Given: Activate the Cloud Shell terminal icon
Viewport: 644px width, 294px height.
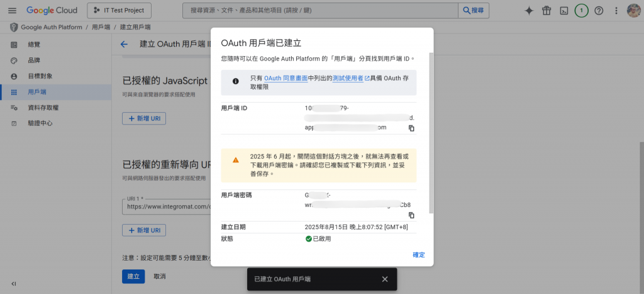Looking at the screenshot, I should (x=564, y=11).
